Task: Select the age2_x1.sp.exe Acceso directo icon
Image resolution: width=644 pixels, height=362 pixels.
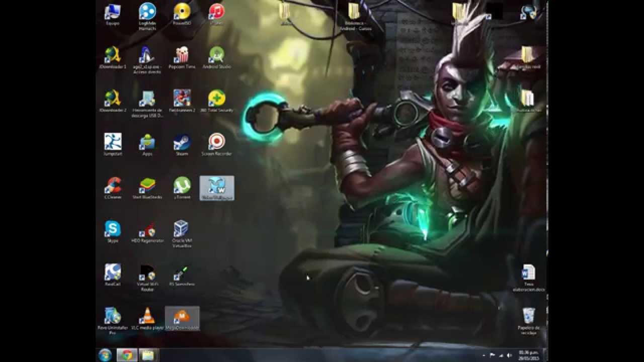Action: [147, 60]
